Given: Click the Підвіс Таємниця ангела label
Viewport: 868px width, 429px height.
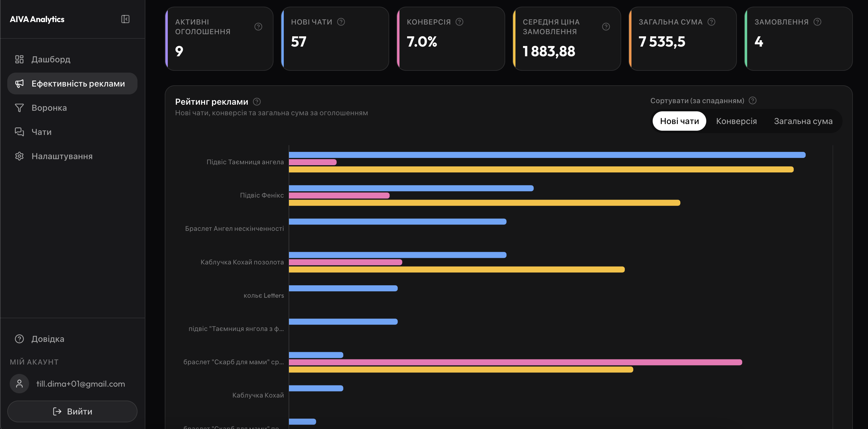Looking at the screenshot, I should 245,162.
